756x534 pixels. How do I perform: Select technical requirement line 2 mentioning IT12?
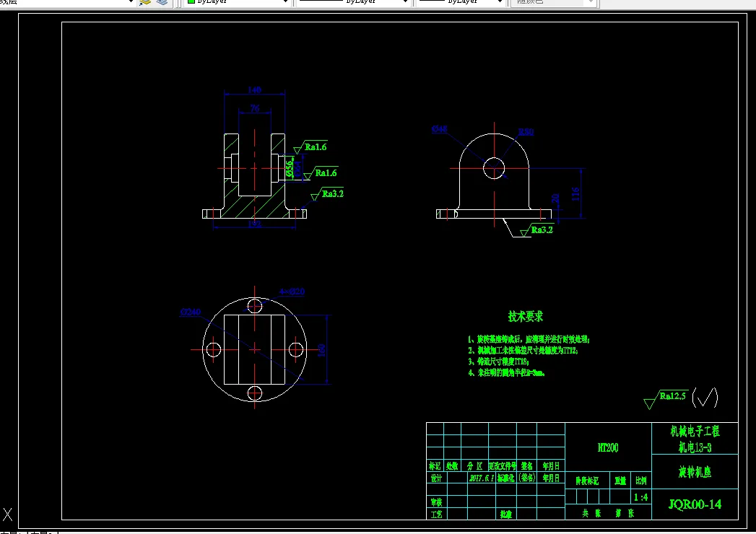point(523,351)
